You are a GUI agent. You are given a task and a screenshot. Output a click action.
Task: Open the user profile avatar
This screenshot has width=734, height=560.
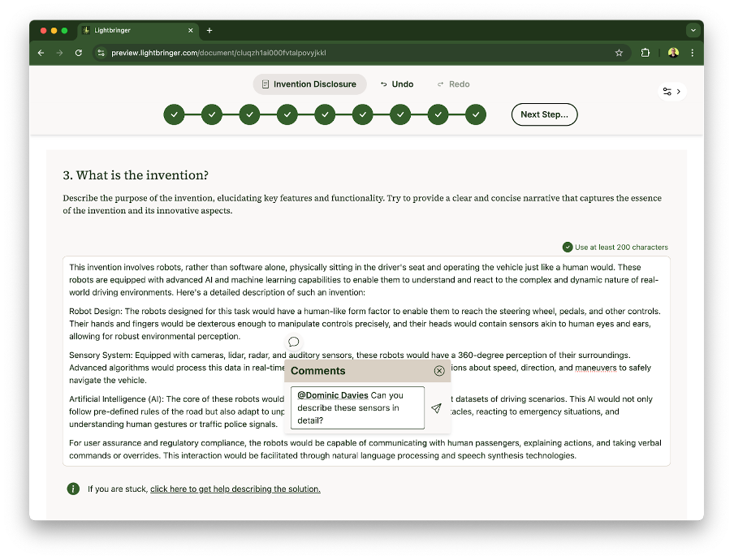[673, 53]
